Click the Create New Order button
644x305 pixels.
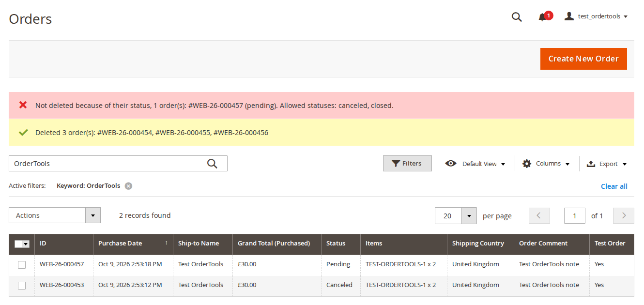[x=583, y=59]
